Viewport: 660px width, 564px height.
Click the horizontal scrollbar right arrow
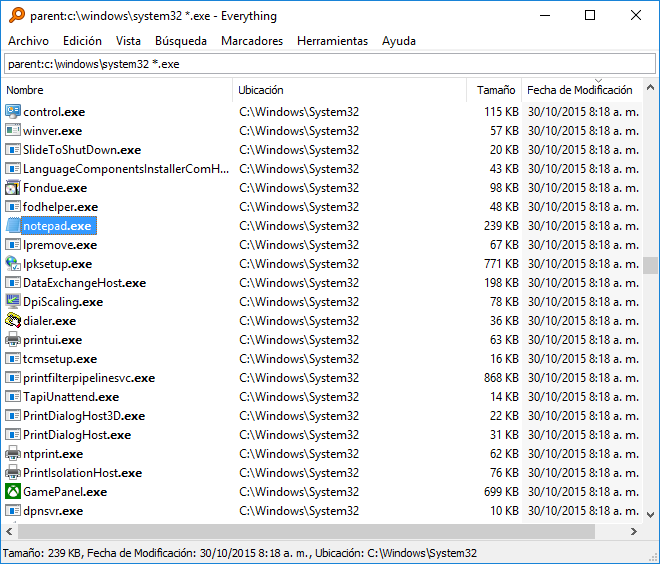(633, 532)
